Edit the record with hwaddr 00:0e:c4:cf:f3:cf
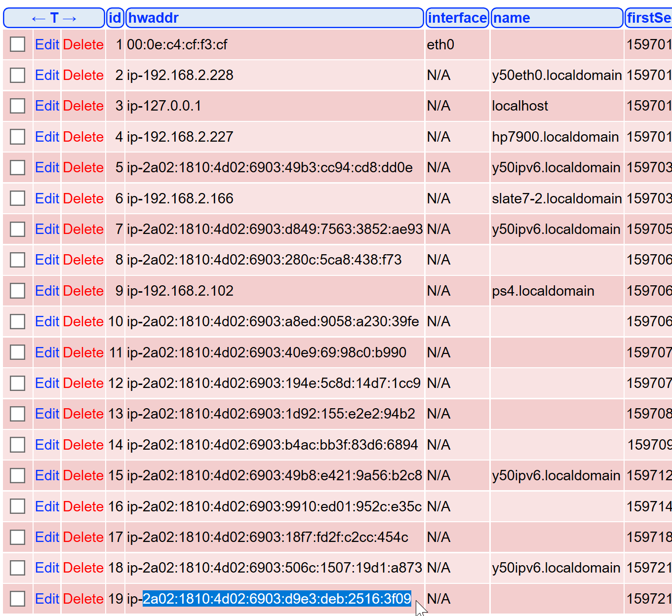Image resolution: width=672 pixels, height=616 pixels. coord(46,44)
